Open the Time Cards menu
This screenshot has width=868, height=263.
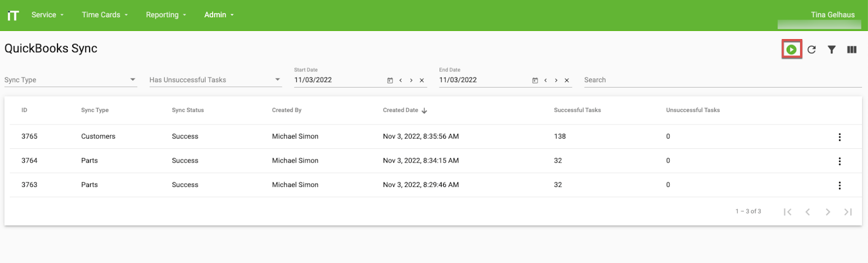[x=105, y=15]
